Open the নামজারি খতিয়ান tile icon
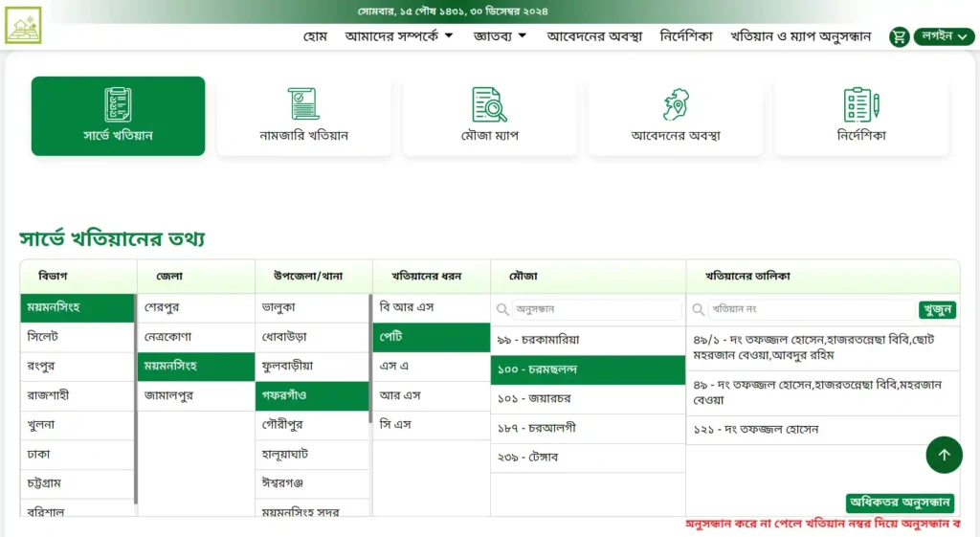Viewport: 980px width, 537px height. [x=303, y=103]
